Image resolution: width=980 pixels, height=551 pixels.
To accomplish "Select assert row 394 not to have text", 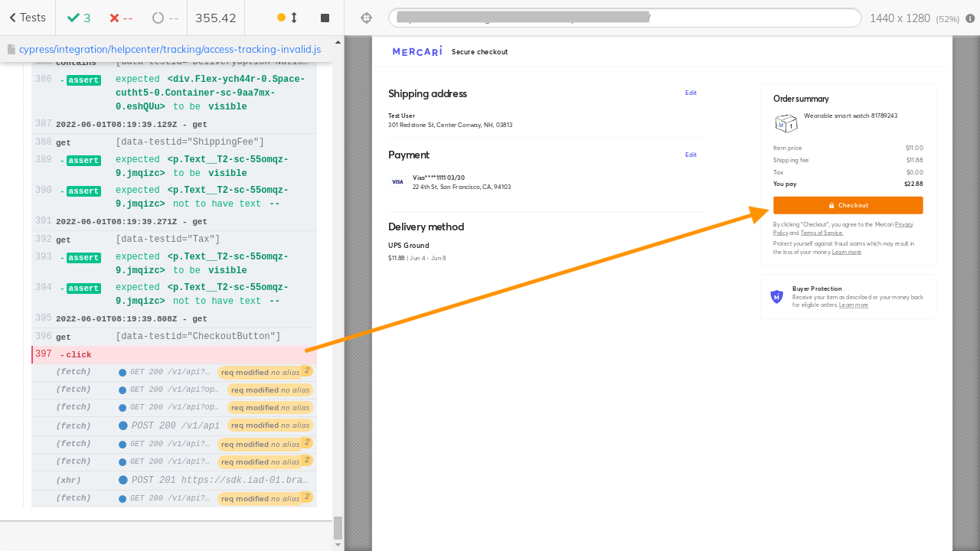I will click(174, 295).
